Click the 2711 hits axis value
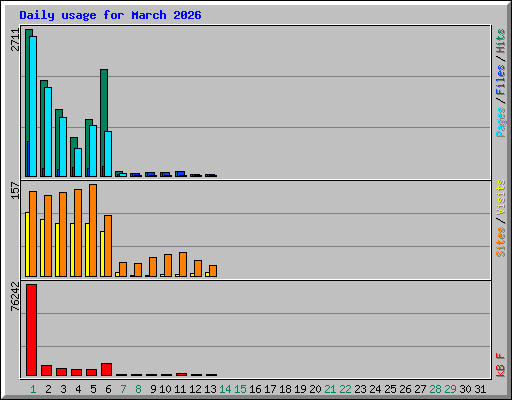This screenshot has width=512, height=400. [x=15, y=40]
